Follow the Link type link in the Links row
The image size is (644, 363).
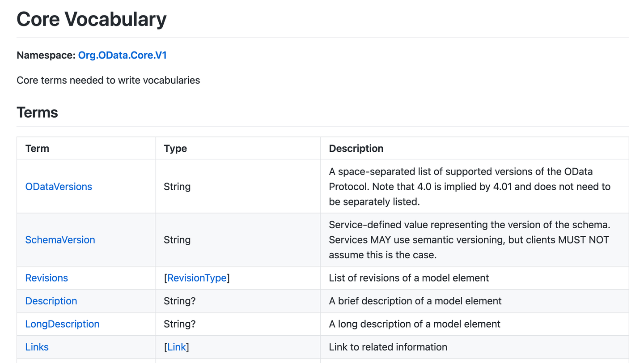[x=177, y=347]
